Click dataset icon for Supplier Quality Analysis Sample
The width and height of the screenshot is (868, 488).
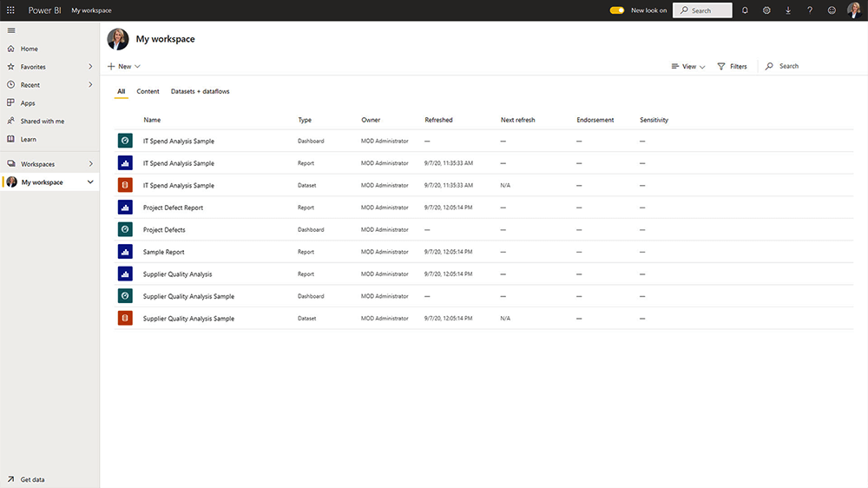125,318
